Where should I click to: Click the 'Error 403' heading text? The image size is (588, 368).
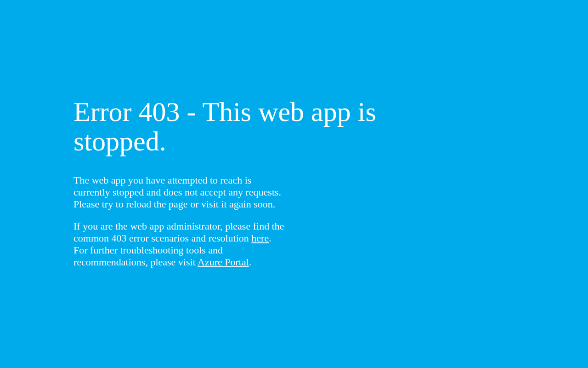coord(126,112)
